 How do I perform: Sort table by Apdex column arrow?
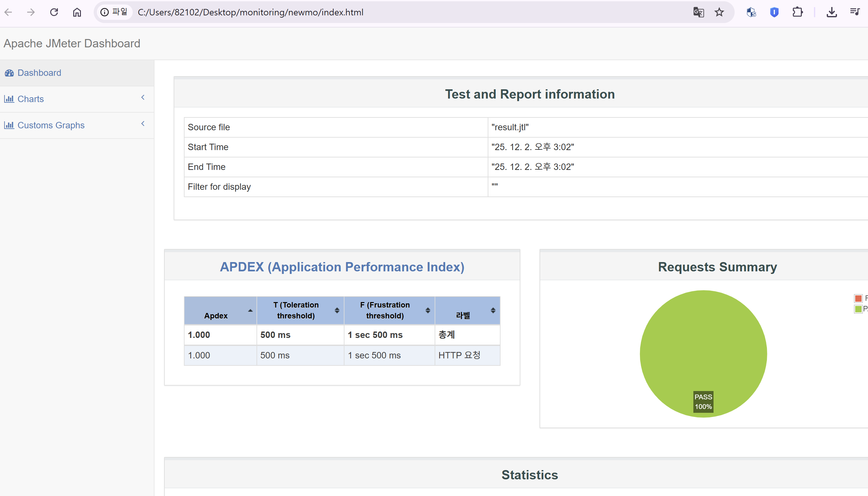(250, 310)
